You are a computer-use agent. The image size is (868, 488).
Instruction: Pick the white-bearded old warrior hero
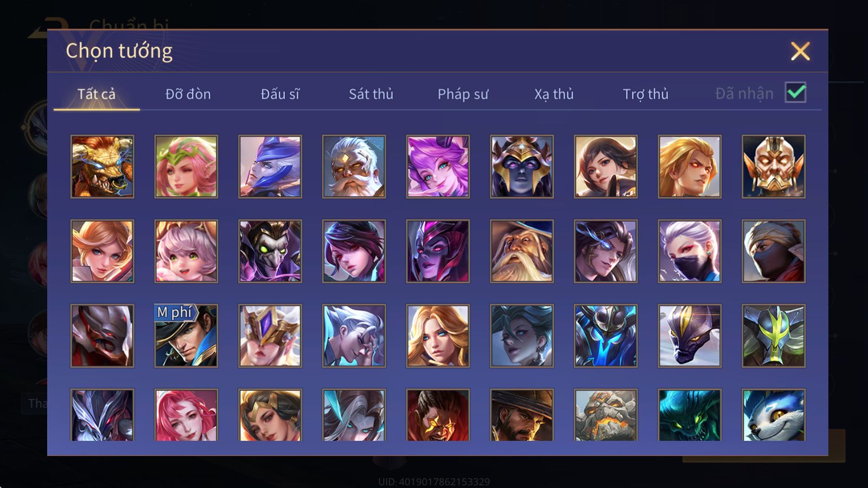[x=354, y=166]
